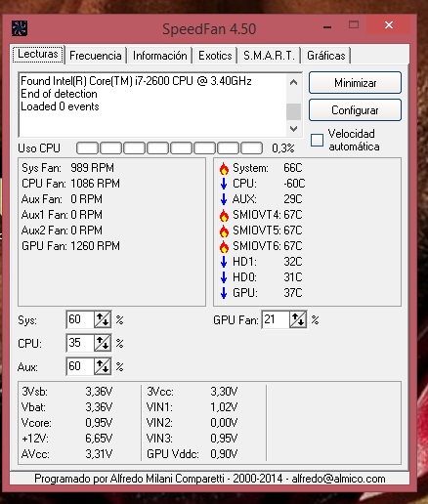Click the 'Found Intel(R) Core(TM) i7-2600' log line

[x=136, y=81]
